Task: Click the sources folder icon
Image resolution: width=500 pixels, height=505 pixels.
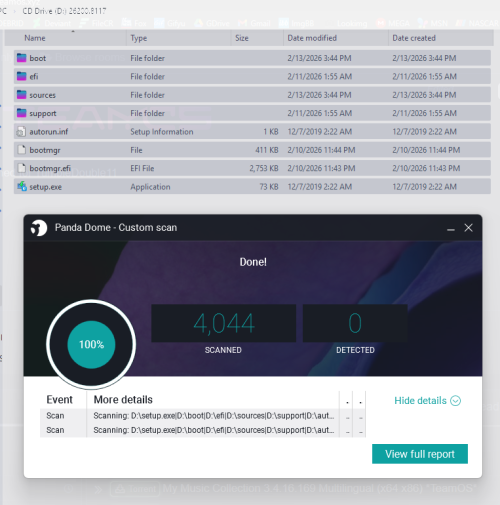Action: point(21,95)
